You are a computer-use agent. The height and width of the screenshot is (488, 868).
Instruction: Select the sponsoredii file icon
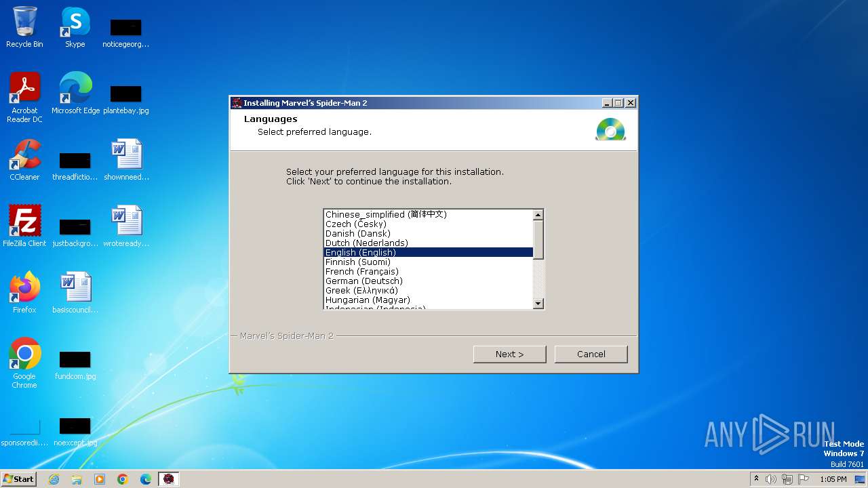point(24,431)
